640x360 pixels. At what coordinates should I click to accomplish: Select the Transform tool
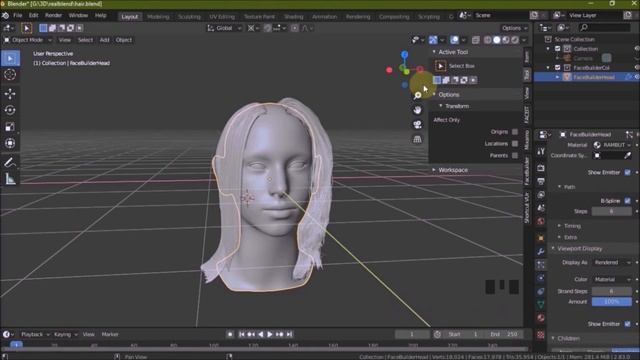10,143
